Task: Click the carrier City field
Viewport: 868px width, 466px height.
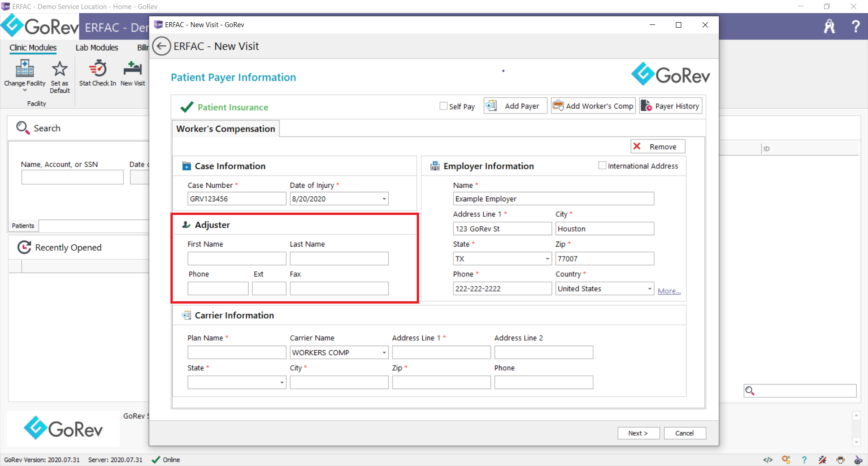Action: [x=339, y=382]
